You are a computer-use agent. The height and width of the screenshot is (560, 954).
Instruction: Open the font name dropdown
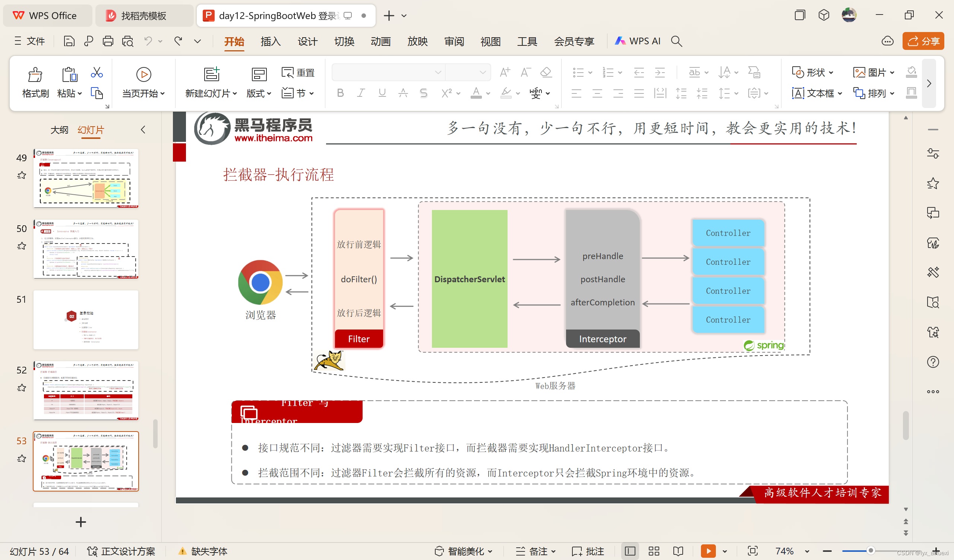tap(437, 72)
